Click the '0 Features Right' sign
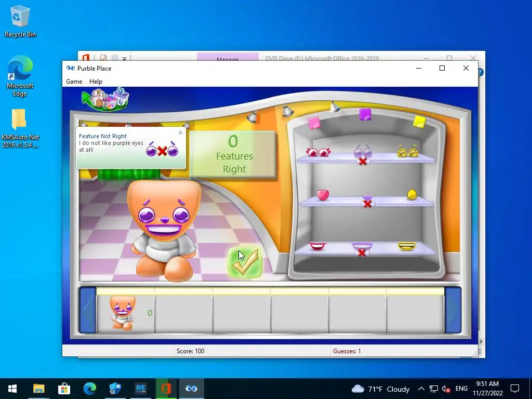Image resolution: width=532 pixels, height=399 pixels. click(232, 154)
